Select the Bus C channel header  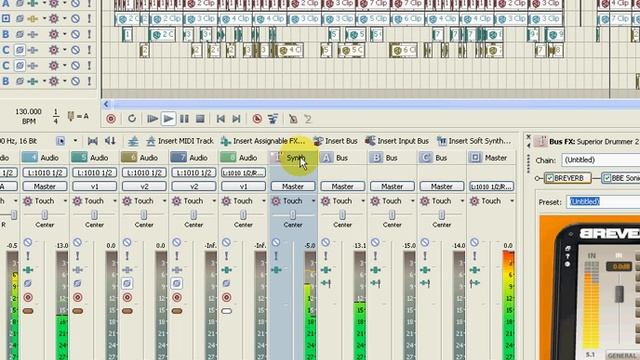tap(441, 158)
